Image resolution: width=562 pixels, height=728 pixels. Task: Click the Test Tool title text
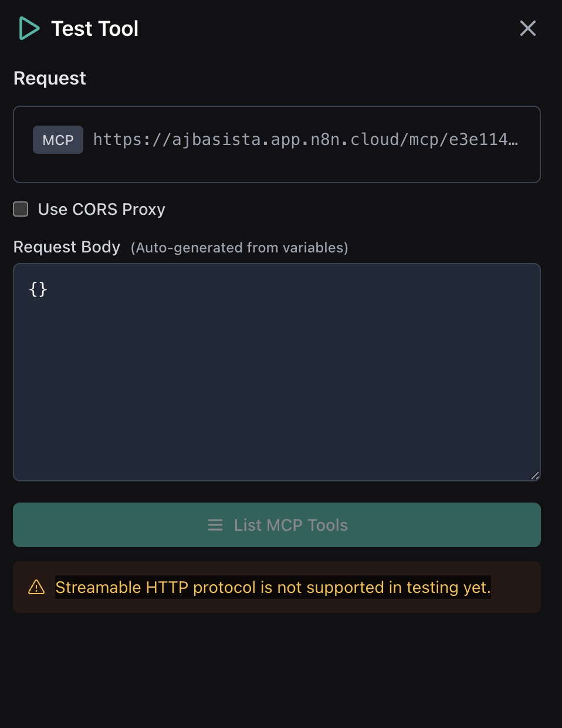[95, 28]
